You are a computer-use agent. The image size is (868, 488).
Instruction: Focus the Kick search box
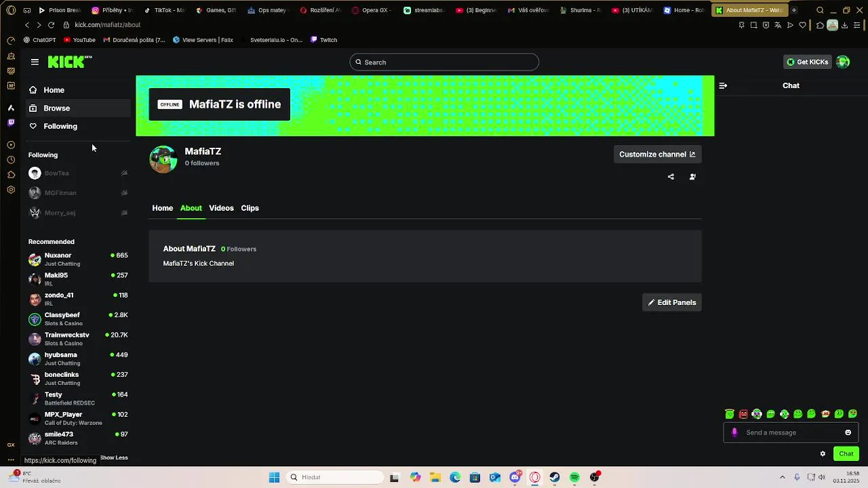pos(444,62)
